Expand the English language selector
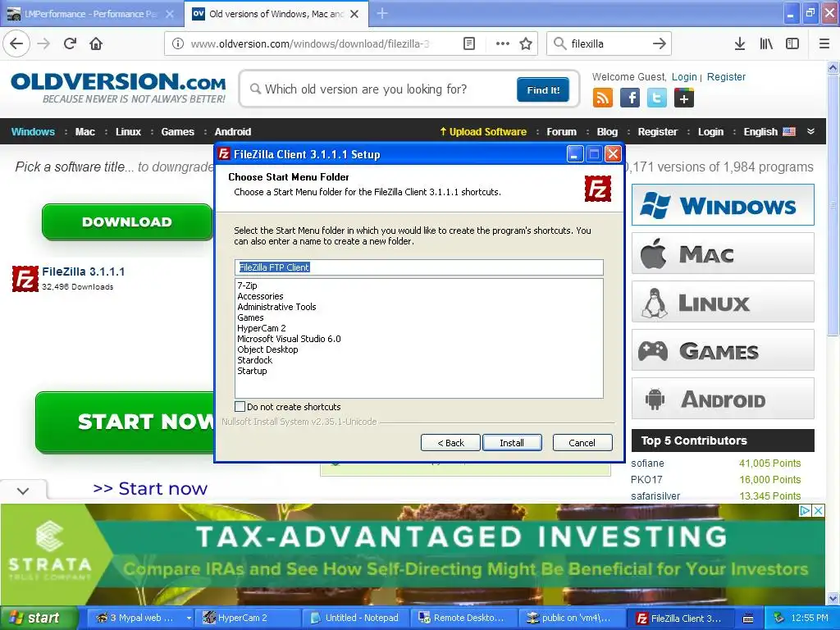The image size is (840, 630). (x=769, y=132)
